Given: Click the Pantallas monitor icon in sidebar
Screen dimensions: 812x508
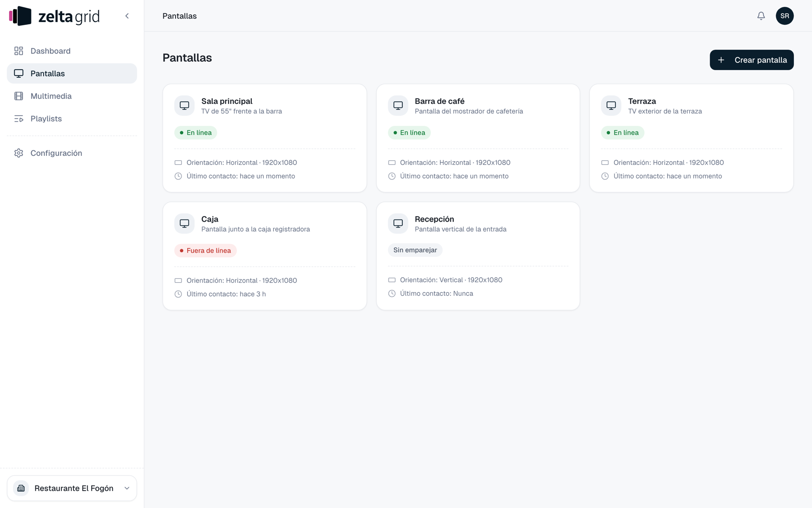Looking at the screenshot, I should [18, 74].
